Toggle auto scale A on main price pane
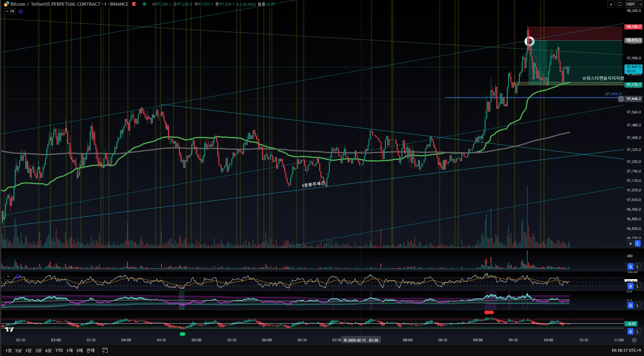The width and height of the screenshot is (644, 356). click(630, 243)
